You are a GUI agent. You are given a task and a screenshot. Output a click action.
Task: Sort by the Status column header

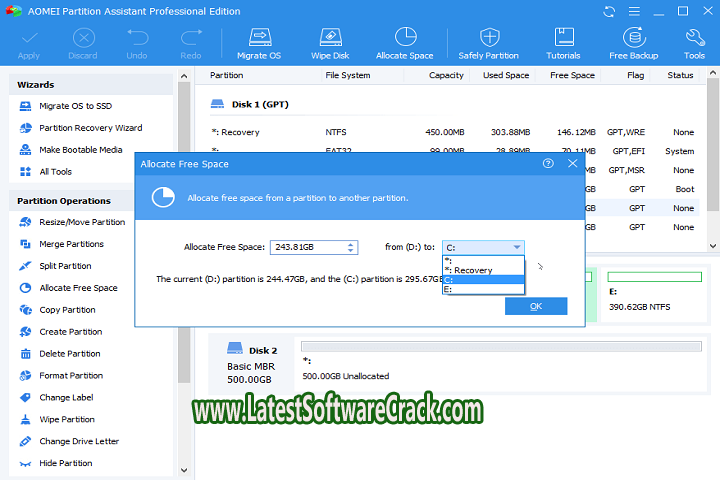[681, 75]
